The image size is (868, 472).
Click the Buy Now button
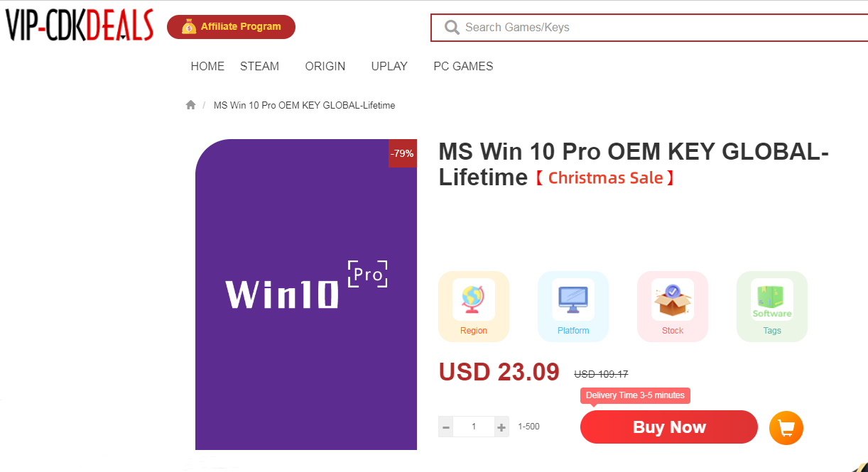pos(669,427)
